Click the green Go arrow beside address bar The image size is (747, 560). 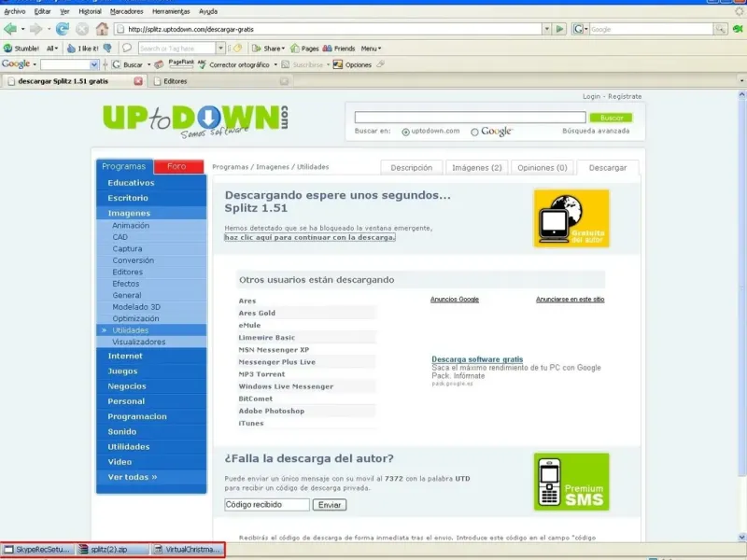point(559,29)
